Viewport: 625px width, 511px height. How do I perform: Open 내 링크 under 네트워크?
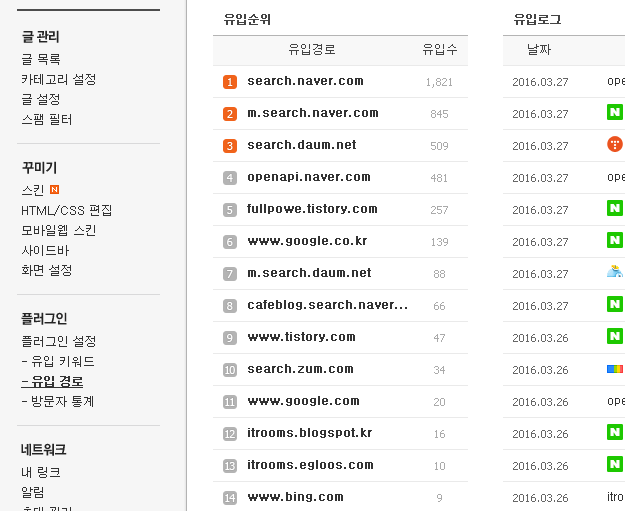(x=41, y=472)
